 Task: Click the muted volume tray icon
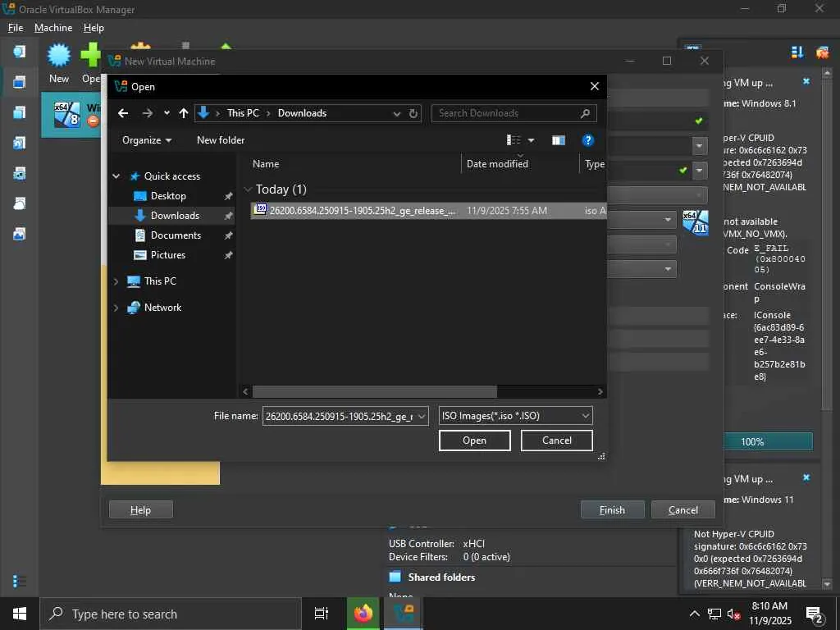[x=733, y=614]
